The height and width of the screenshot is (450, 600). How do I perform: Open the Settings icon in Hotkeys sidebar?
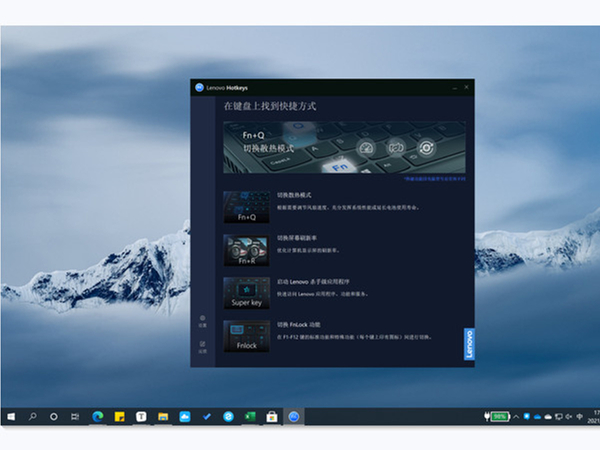point(202,320)
